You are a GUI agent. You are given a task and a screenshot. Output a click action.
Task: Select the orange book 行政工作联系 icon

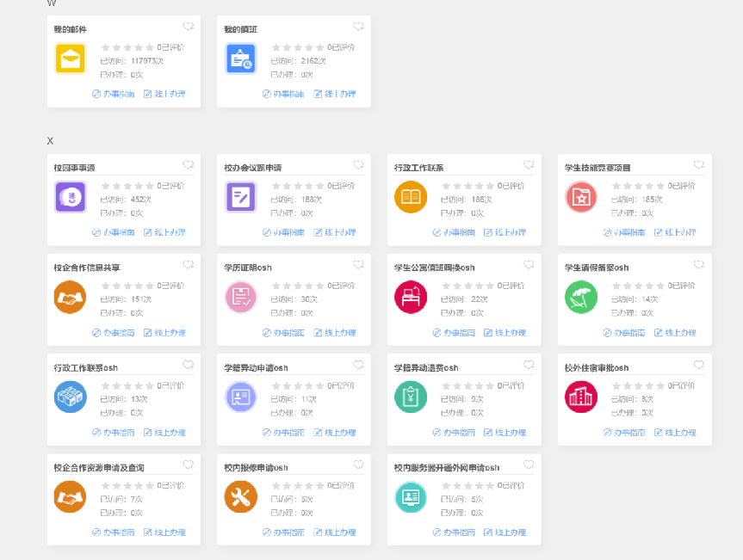[x=411, y=198]
